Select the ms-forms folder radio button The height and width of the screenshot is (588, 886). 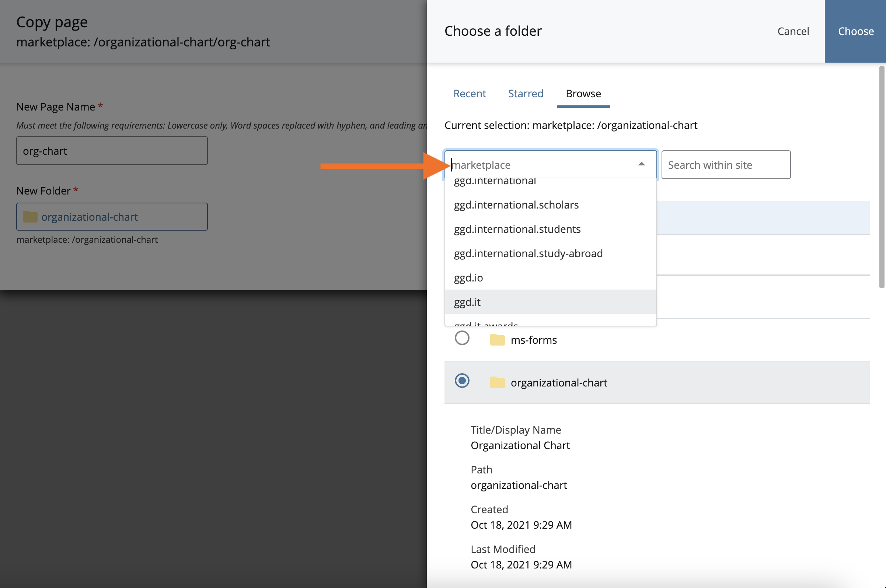(462, 338)
